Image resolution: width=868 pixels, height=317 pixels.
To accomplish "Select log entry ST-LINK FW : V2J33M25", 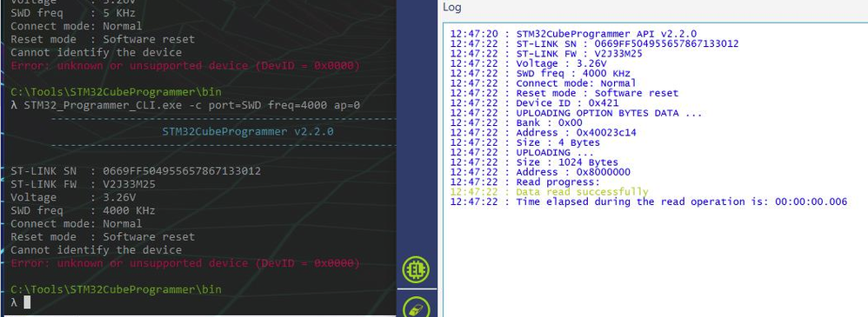I will [x=546, y=54].
